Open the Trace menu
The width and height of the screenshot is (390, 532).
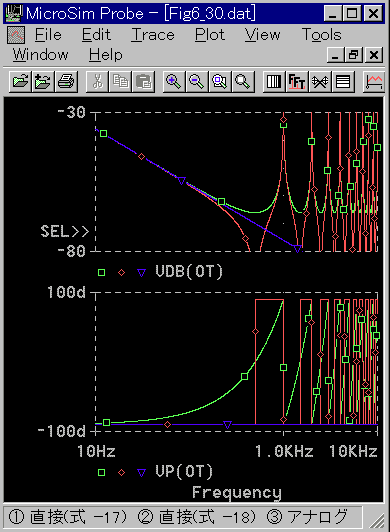click(x=153, y=35)
